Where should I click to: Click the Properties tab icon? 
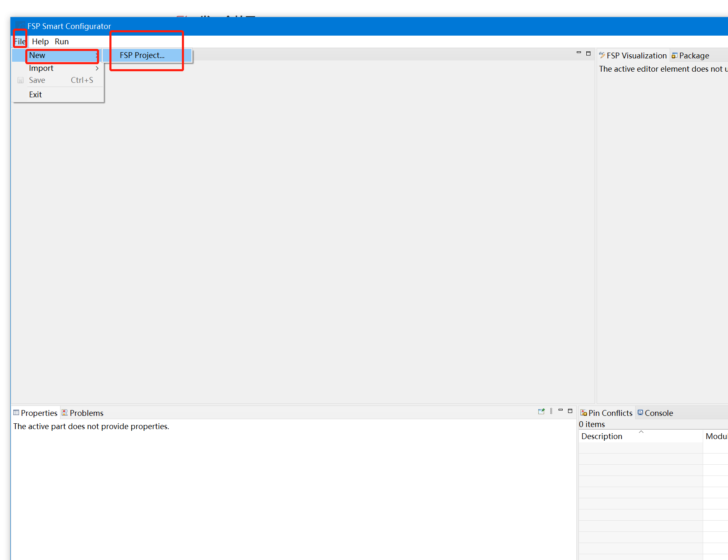point(16,413)
